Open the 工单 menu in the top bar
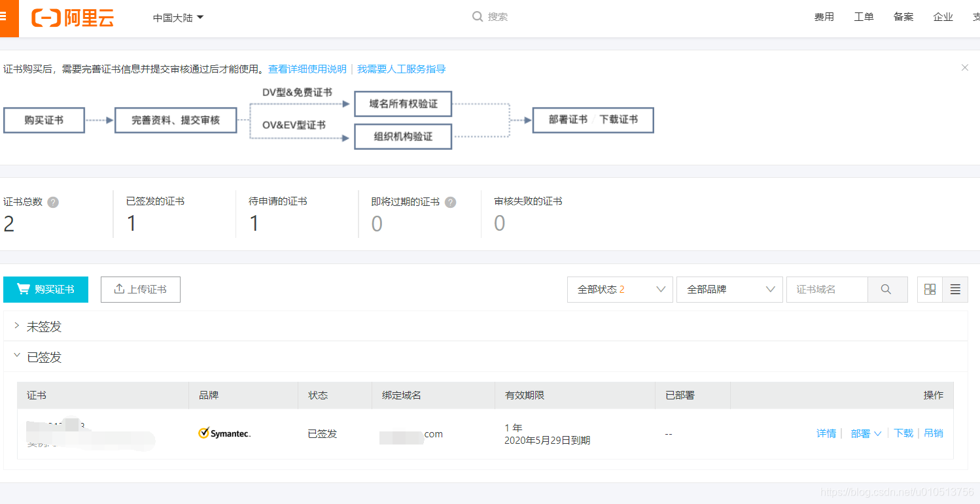The width and height of the screenshot is (980, 504). point(864,16)
